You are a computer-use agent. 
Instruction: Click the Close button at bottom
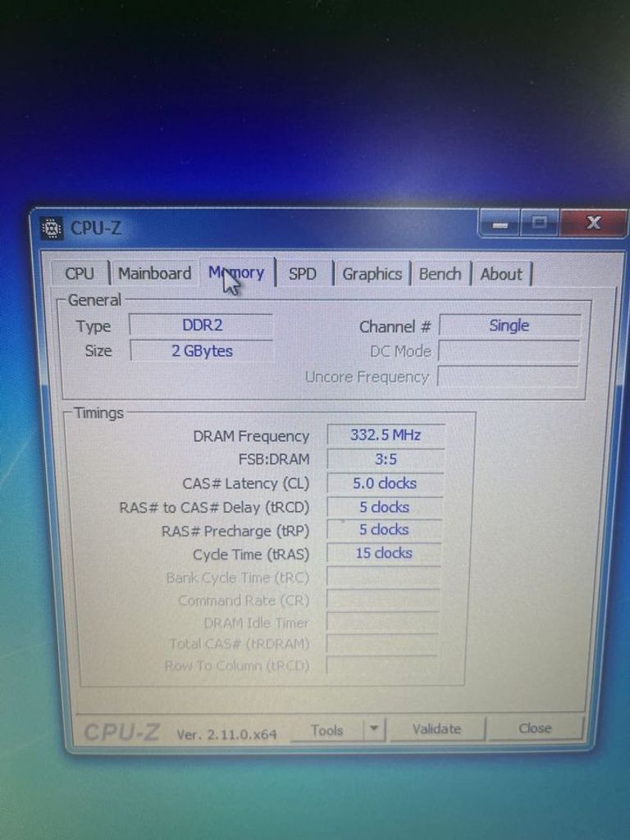(535, 728)
